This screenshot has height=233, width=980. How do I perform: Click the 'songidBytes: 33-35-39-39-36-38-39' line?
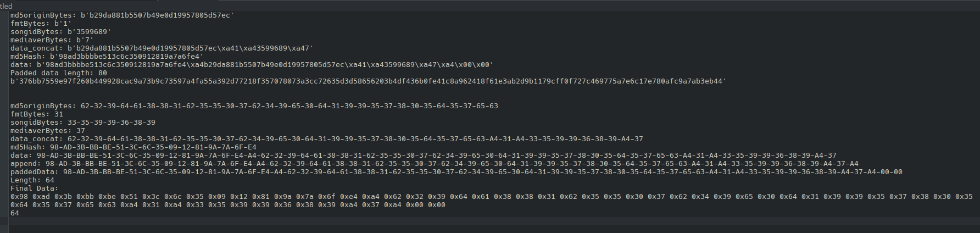[83, 123]
